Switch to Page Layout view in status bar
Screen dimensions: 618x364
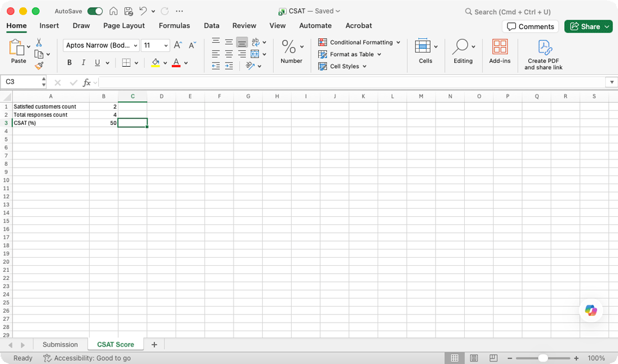(x=474, y=358)
